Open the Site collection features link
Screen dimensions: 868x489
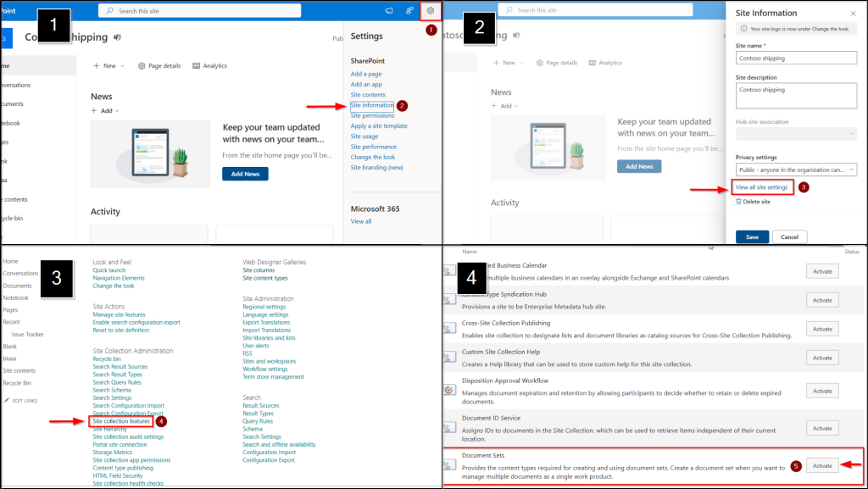point(121,421)
